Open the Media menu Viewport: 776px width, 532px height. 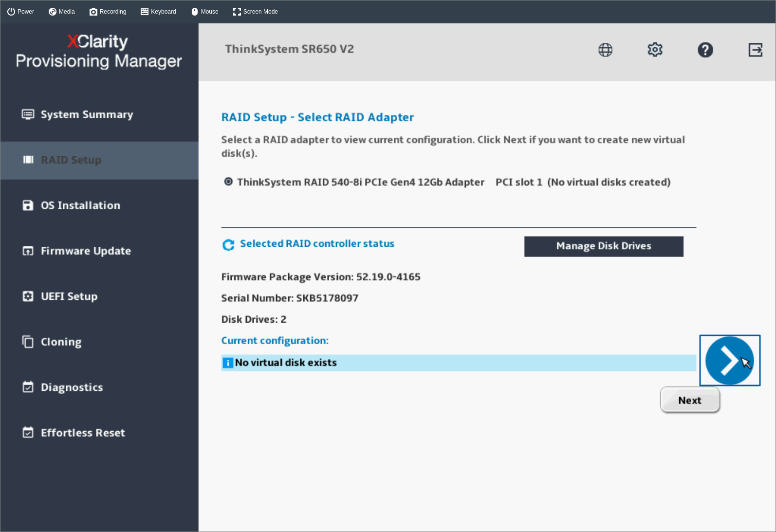point(62,12)
